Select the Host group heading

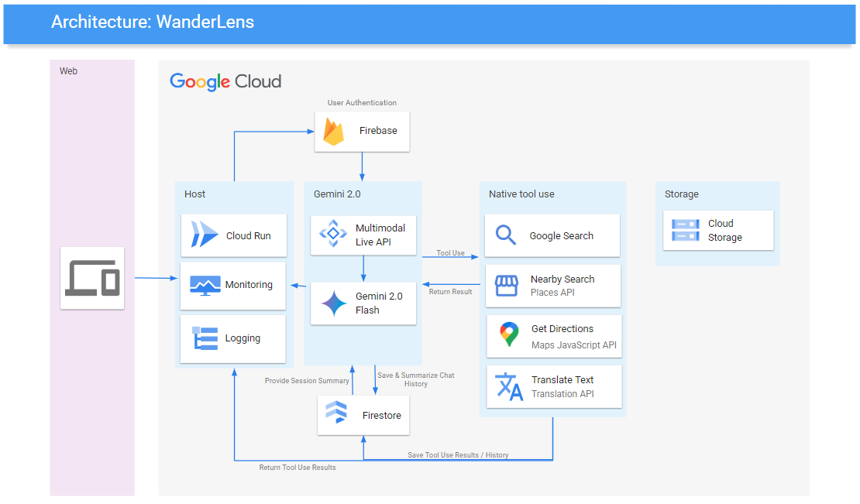click(x=194, y=194)
